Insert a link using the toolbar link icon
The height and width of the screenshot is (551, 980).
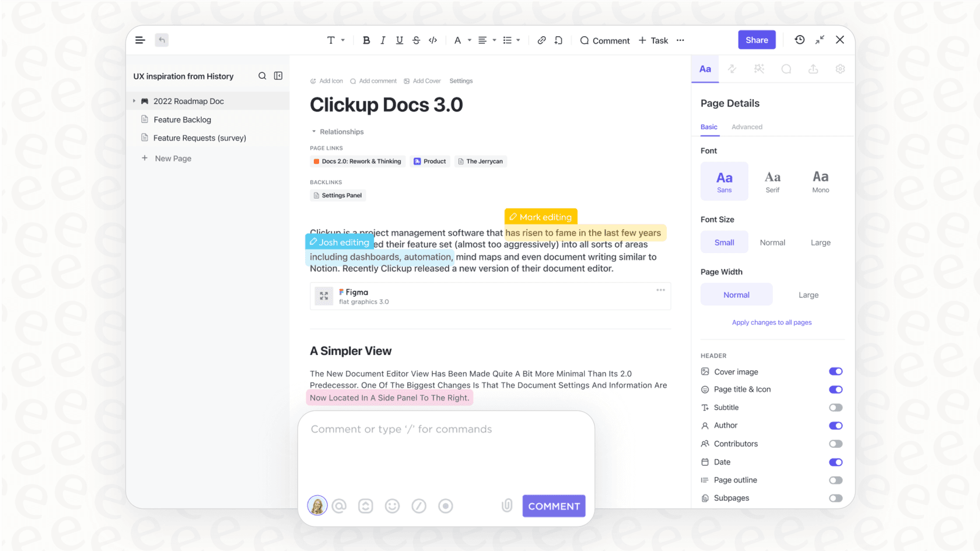pos(541,40)
